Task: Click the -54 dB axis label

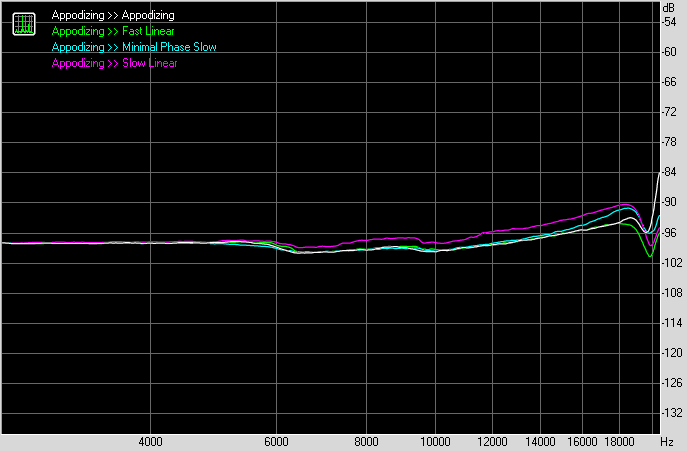Action: point(670,22)
